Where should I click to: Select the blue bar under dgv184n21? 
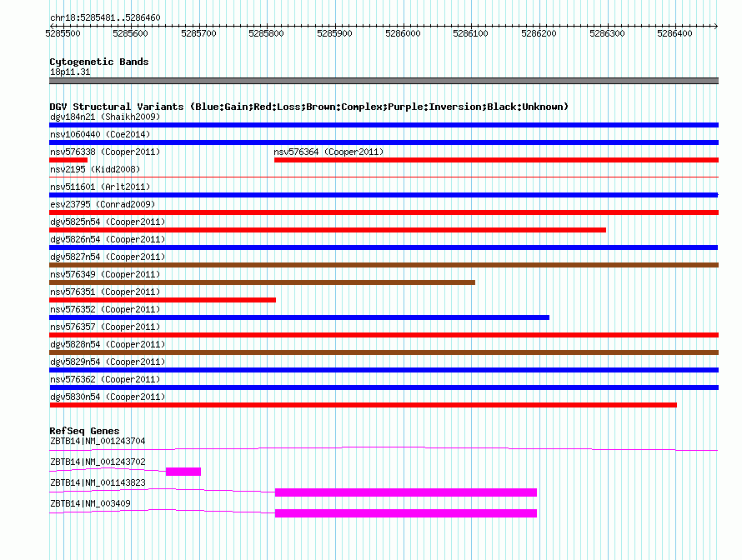[x=384, y=125]
